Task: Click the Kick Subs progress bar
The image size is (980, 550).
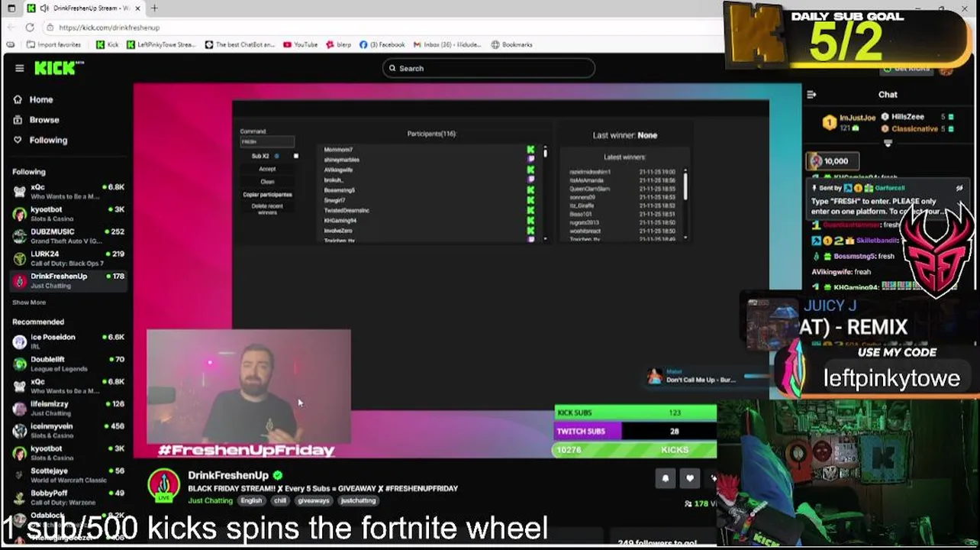Action: pyautogui.click(x=636, y=412)
